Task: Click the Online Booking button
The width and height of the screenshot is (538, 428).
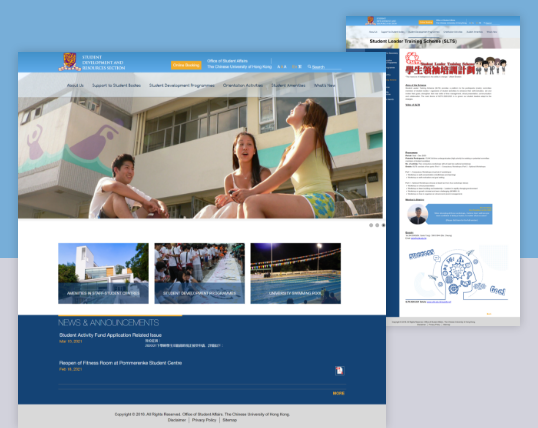Action: (x=186, y=65)
